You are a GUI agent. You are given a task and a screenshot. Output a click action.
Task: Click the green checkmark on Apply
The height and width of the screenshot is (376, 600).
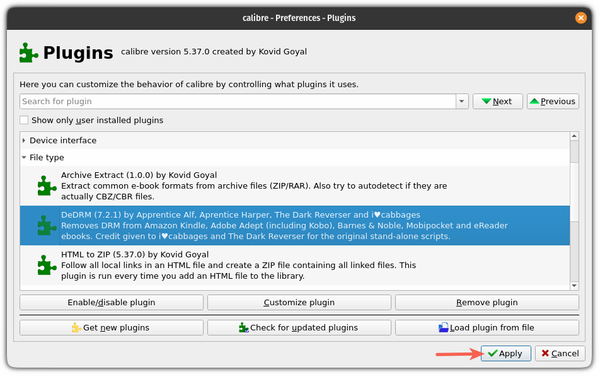pyautogui.click(x=492, y=353)
